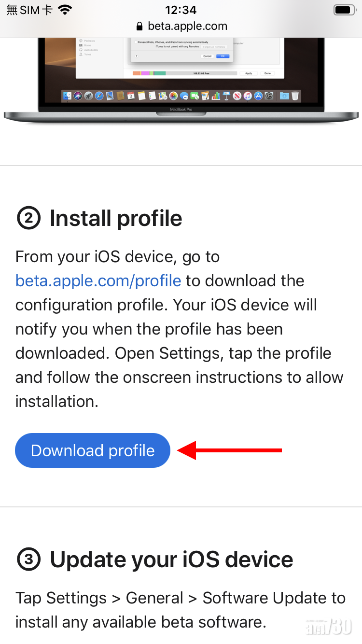
Task: Click the Finder icon in the Mac dock
Action: (x=68, y=96)
